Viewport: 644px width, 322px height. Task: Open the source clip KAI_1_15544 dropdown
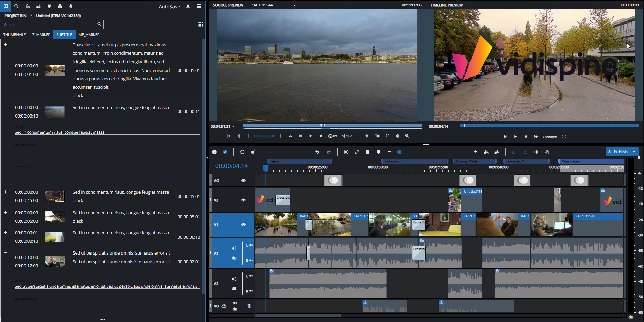click(x=294, y=5)
